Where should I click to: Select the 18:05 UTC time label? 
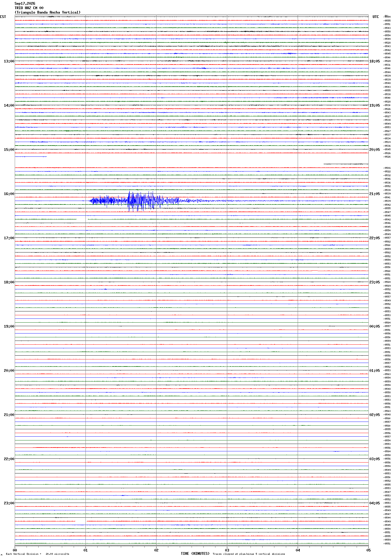[x=375, y=61]
